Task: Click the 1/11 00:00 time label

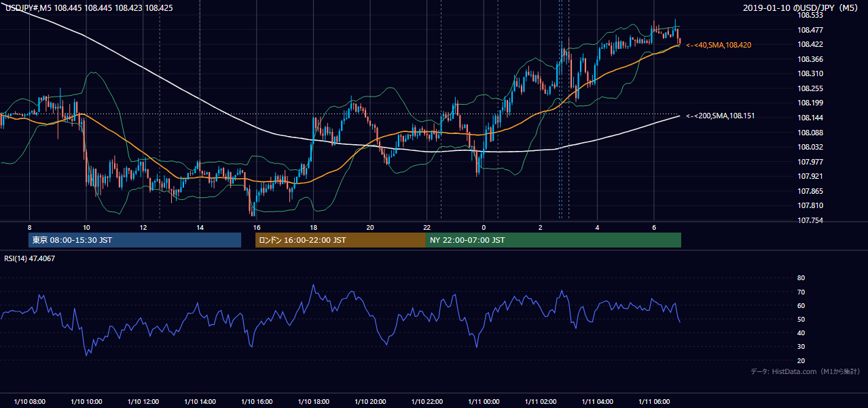Action: (484, 402)
